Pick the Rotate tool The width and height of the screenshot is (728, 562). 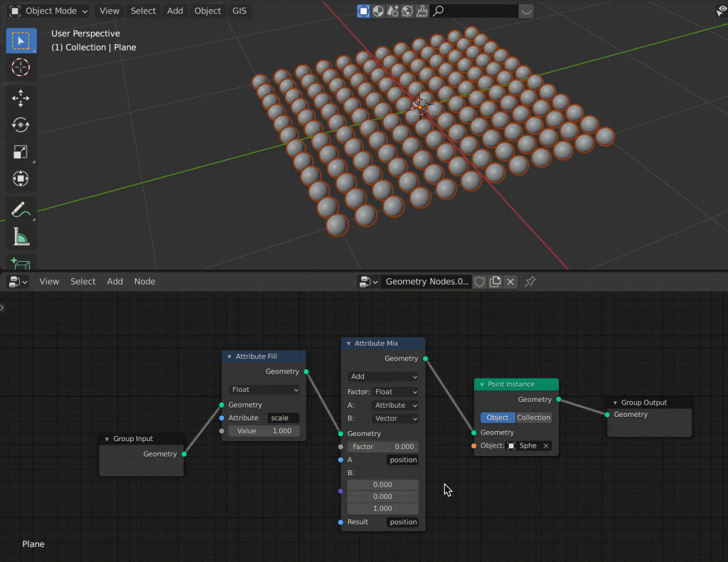21,125
